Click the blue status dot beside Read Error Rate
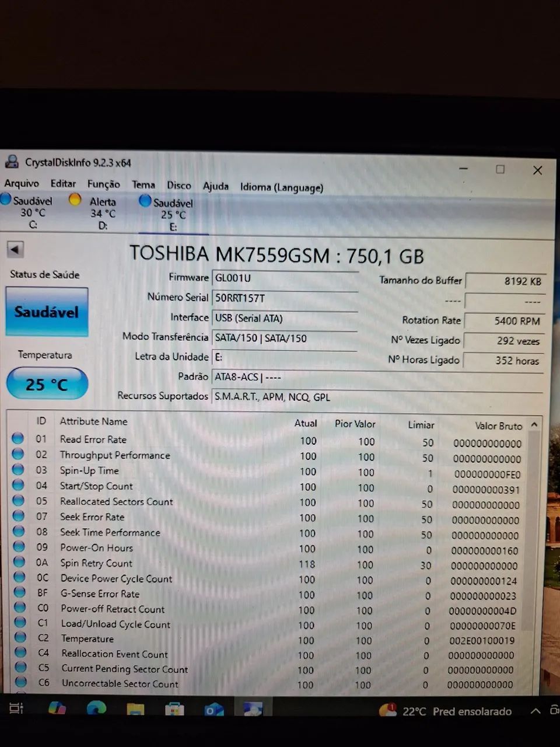The image size is (560, 747). pos(17,438)
